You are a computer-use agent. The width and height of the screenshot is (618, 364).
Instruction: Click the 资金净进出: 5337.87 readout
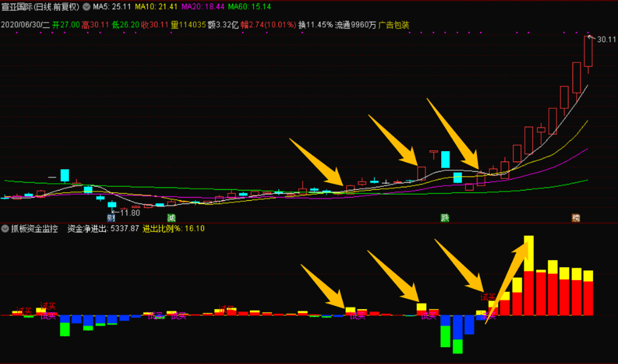[104, 229]
